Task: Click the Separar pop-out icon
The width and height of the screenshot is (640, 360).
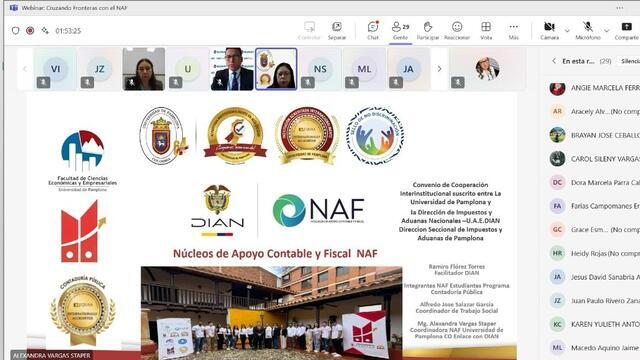Action: [x=337, y=31]
